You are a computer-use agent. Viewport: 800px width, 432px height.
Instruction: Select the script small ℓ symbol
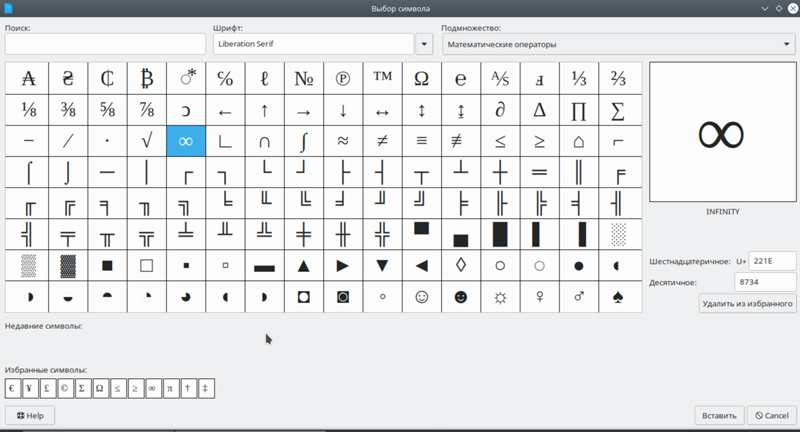264,79
